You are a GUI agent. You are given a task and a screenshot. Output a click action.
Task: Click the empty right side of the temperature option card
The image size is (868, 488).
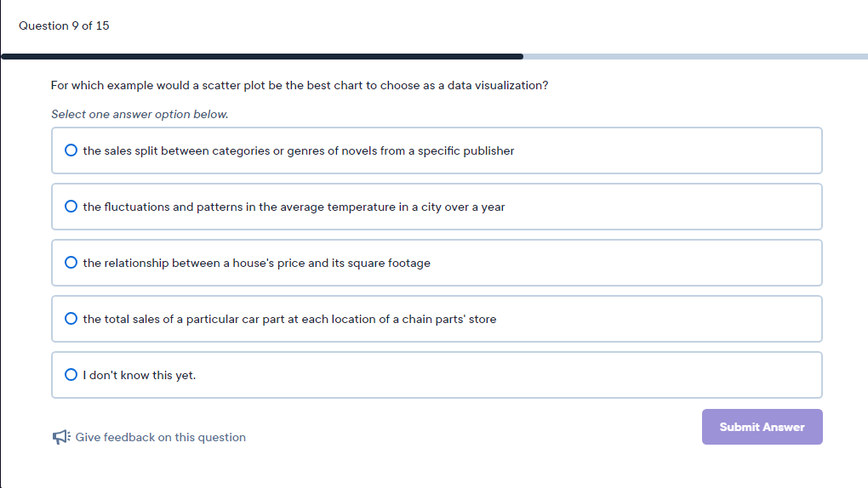(x=681, y=207)
